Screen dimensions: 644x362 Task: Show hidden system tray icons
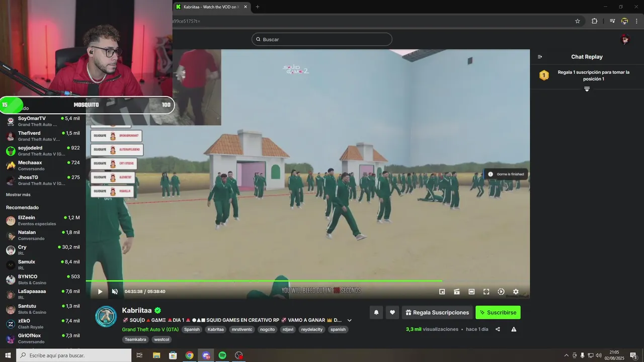566,355
